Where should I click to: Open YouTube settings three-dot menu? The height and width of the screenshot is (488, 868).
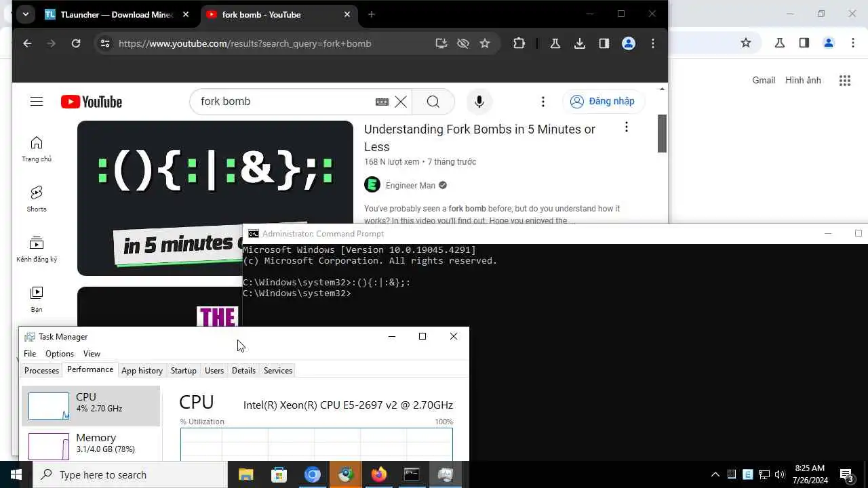pyautogui.click(x=542, y=102)
